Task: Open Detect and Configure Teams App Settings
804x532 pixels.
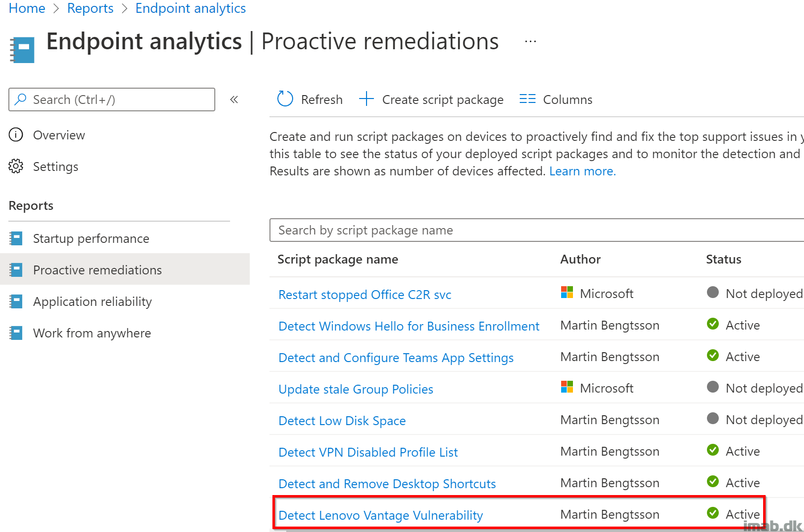Action: [x=396, y=358]
